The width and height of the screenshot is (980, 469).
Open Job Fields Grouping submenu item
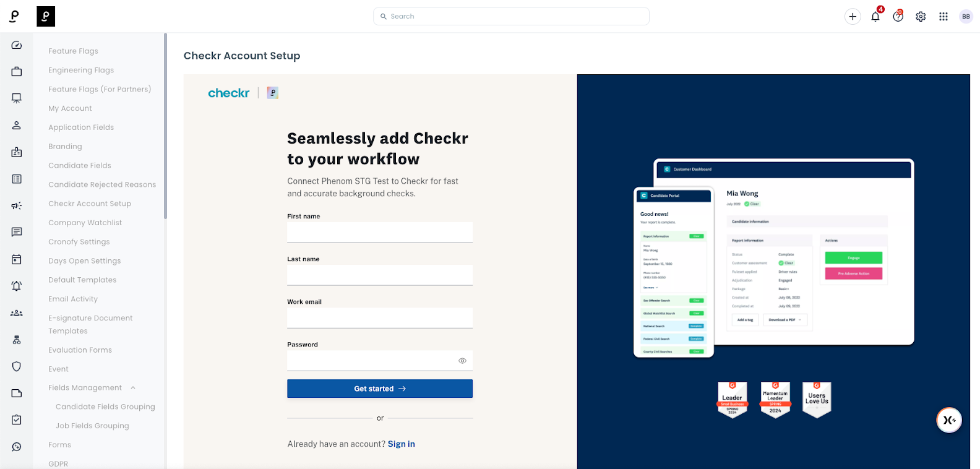(92, 426)
